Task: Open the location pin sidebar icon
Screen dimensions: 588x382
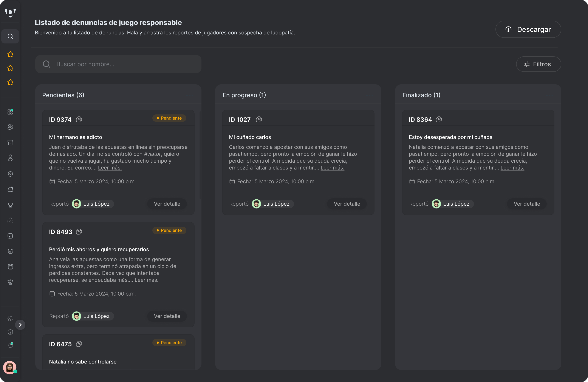Action: 10,174
